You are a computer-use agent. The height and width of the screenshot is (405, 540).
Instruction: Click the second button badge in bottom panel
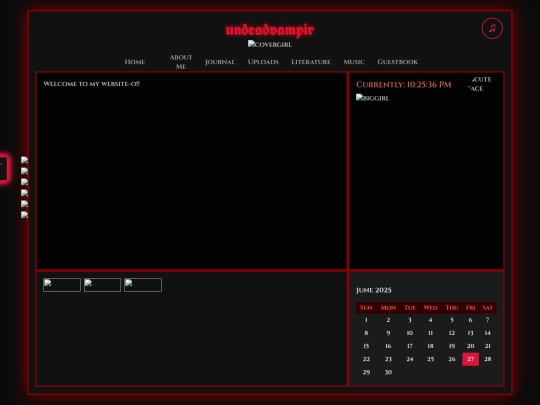click(x=102, y=285)
